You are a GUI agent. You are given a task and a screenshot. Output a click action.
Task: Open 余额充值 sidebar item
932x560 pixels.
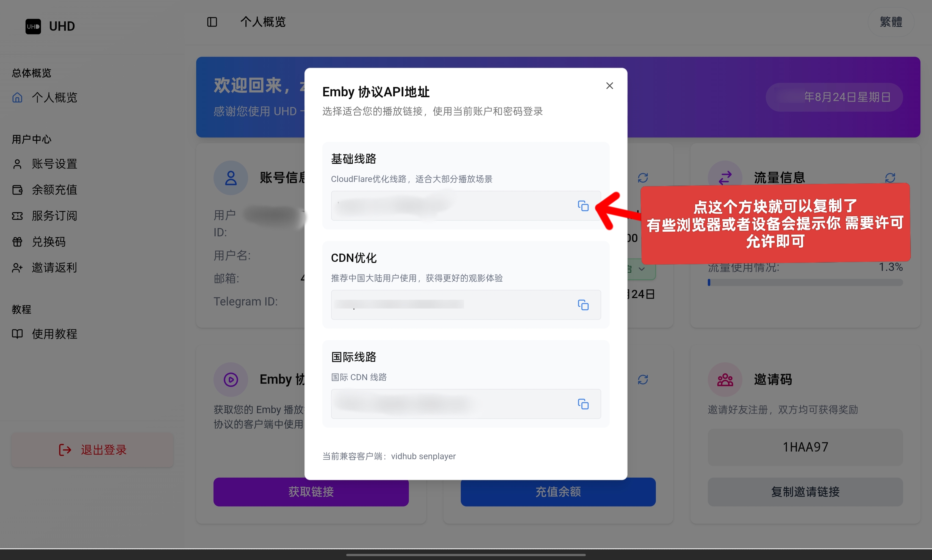pyautogui.click(x=54, y=190)
